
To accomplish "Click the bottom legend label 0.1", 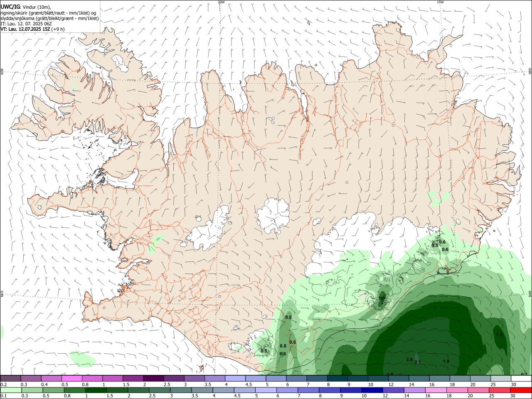I will (3, 396).
